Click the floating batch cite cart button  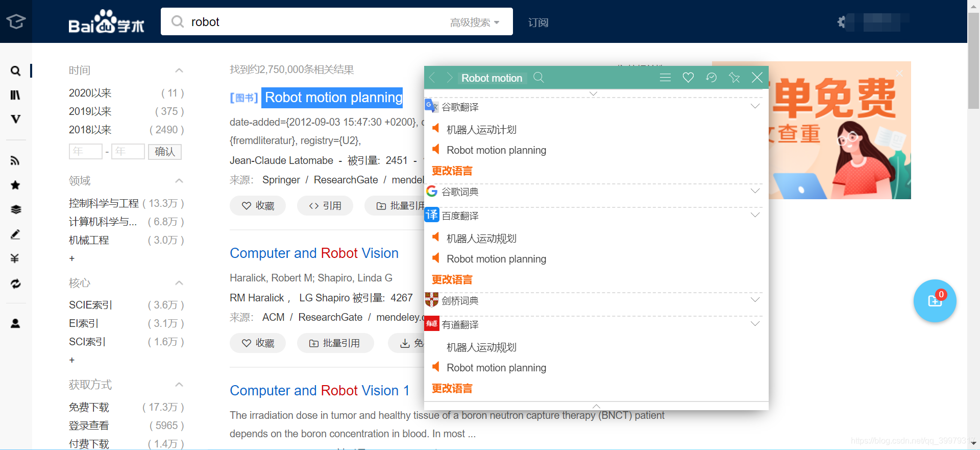[x=935, y=301]
